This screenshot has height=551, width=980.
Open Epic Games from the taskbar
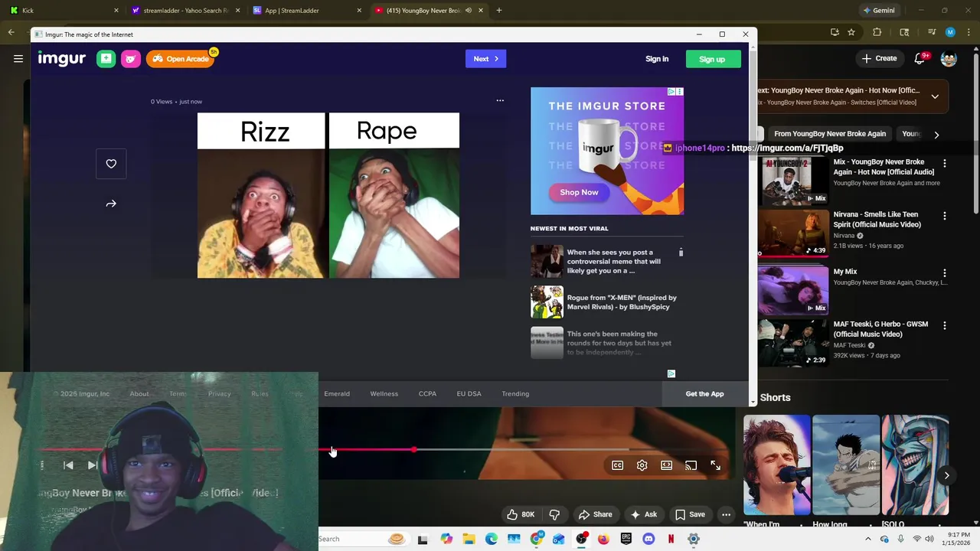[x=626, y=539]
